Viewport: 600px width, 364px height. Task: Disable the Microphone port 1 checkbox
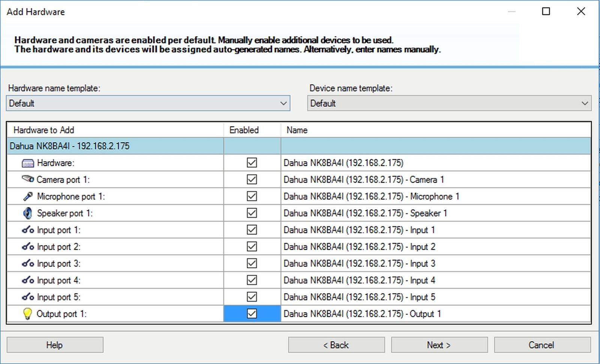[252, 196]
